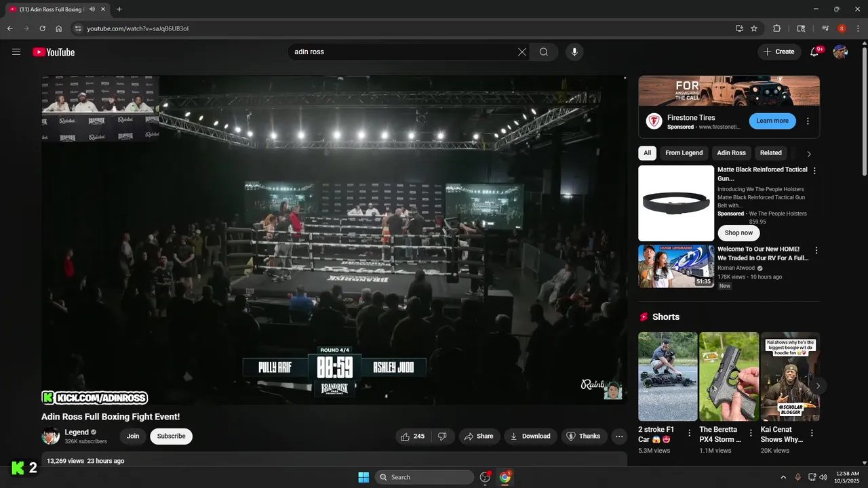Open the Legend channel avatar
Viewport: 868px width, 488px height.
click(50, 436)
